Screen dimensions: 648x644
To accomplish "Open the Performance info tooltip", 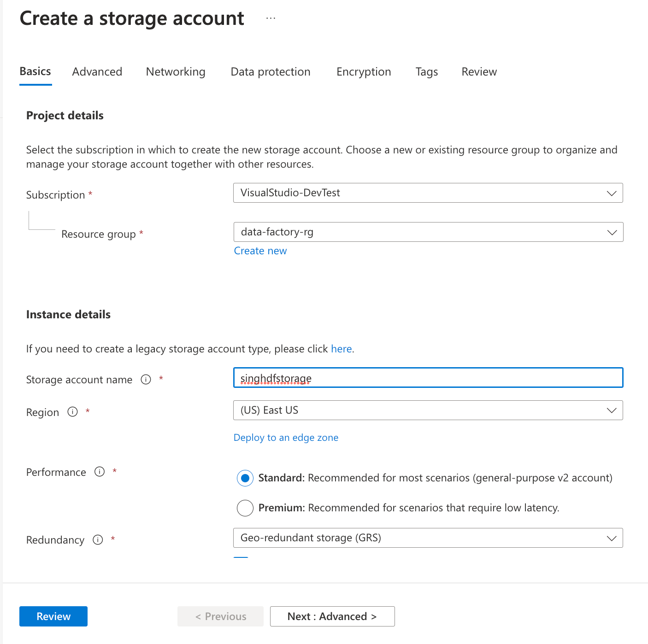I will coord(100,472).
